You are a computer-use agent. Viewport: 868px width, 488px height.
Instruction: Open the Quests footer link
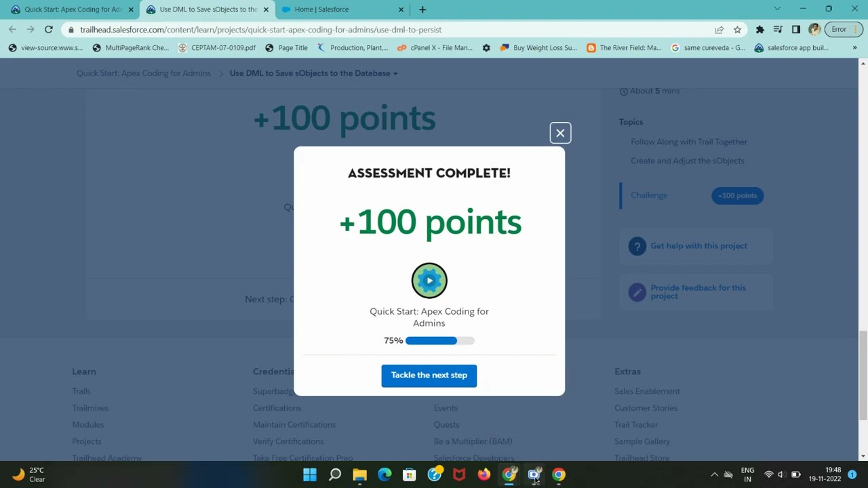point(446,424)
